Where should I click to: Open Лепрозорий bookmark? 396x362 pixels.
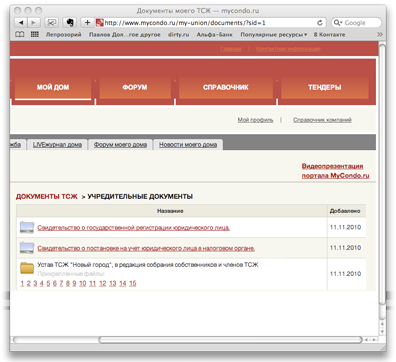coord(63,34)
